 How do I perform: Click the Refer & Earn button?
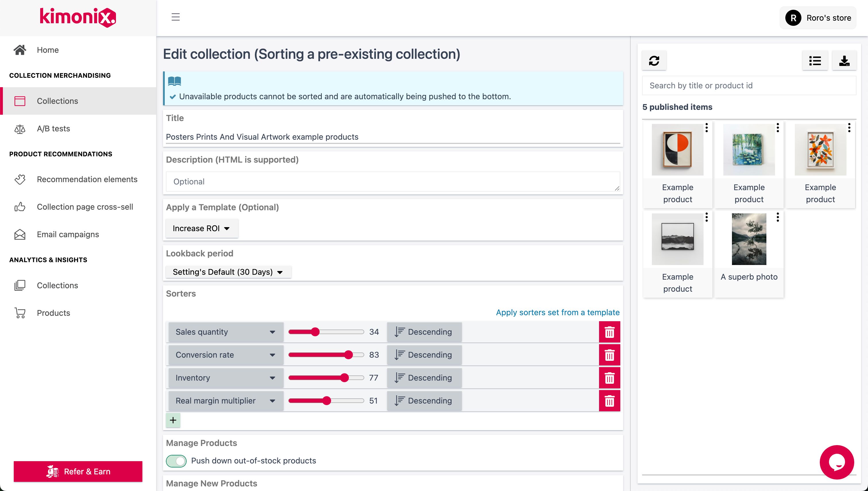coord(78,471)
